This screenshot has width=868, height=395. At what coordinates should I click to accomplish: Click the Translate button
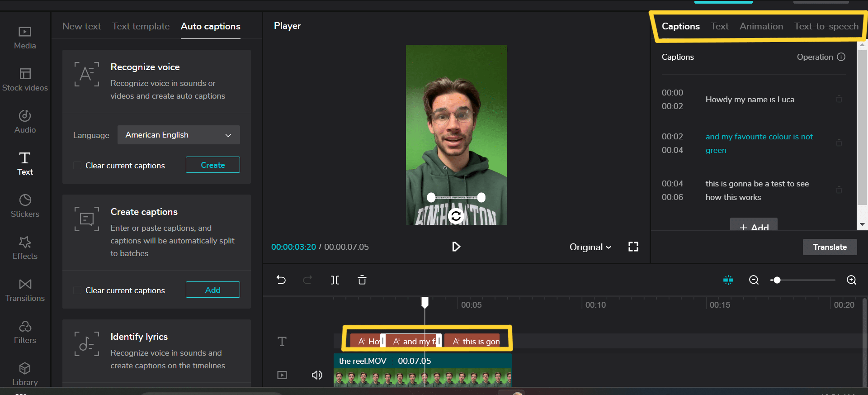[830, 247]
